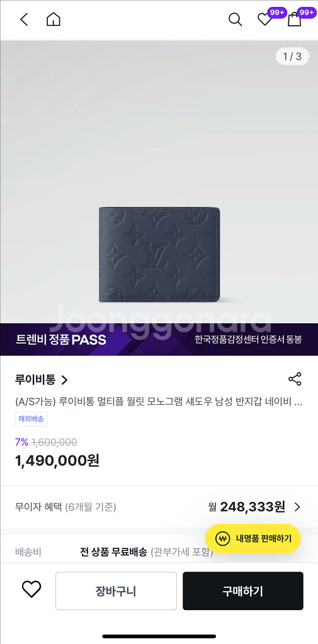Share this product via share icon
318x644 pixels.
coord(295,379)
